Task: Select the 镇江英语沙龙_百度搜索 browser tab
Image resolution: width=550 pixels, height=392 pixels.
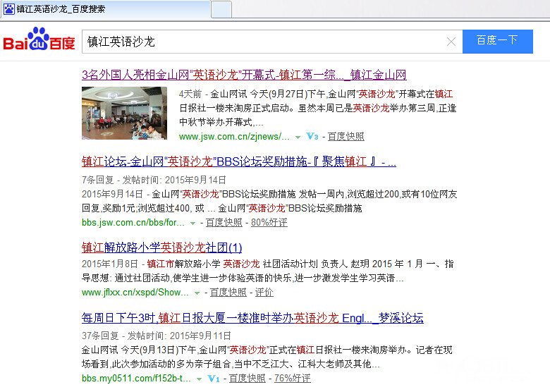Action: pos(106,9)
